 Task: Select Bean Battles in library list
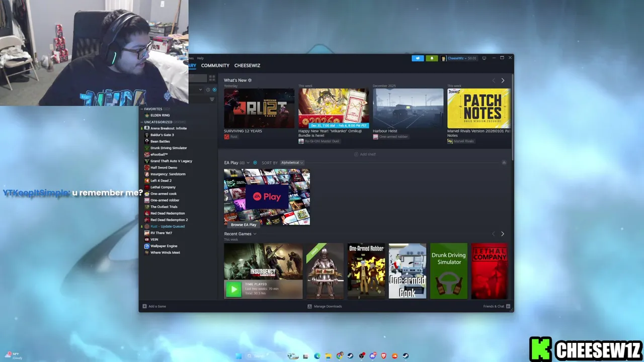(160, 141)
